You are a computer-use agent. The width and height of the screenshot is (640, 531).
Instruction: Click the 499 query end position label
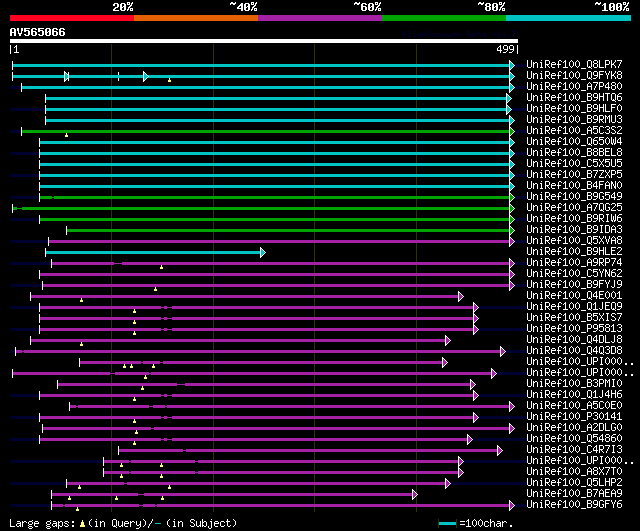tap(505, 49)
